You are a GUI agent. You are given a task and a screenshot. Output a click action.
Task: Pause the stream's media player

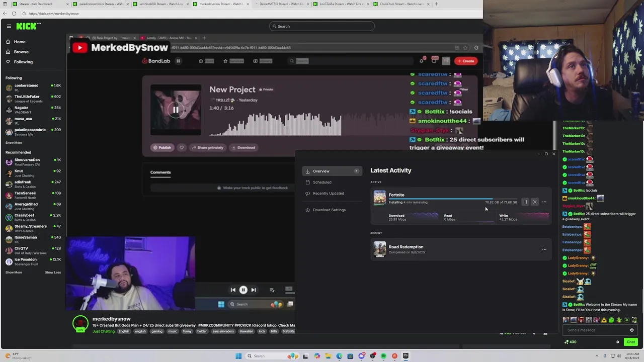pos(243,290)
